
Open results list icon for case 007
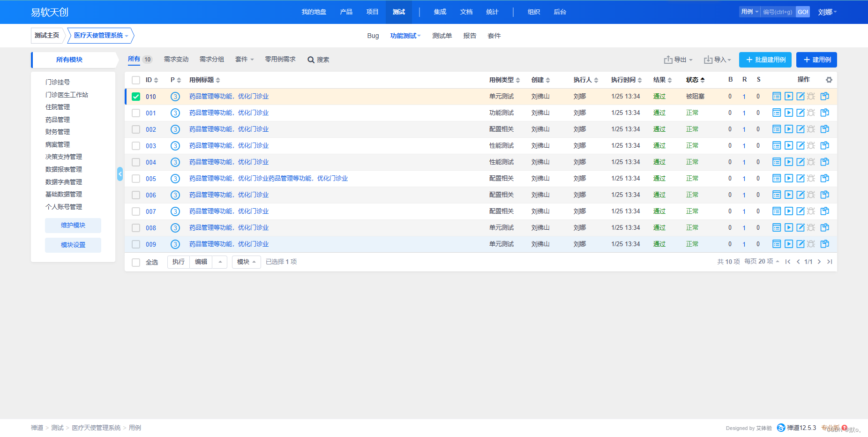[777, 211]
